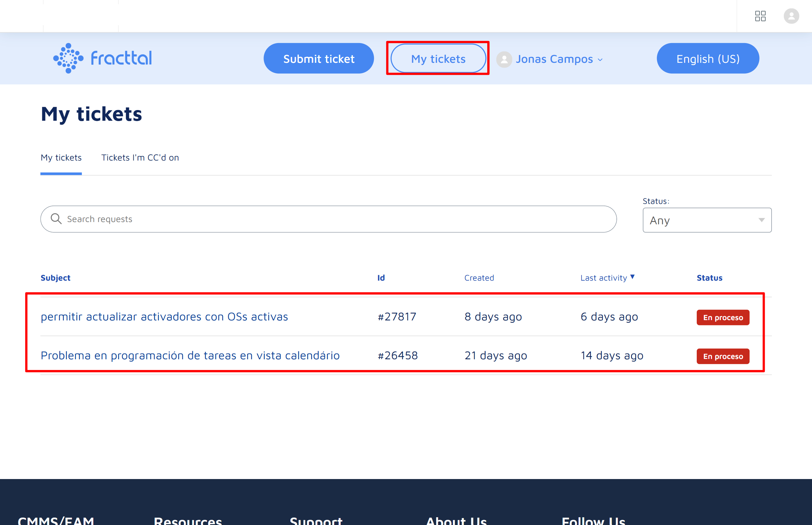The width and height of the screenshot is (812, 525).
Task: Sort by the Id column header
Action: point(381,278)
